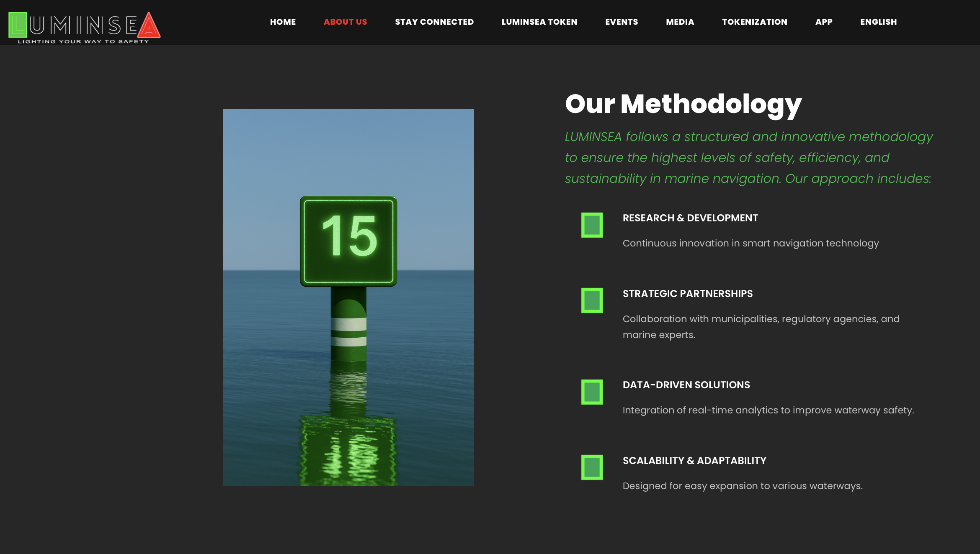980x554 pixels.
Task: Click the Our Methodology heading
Action: (683, 104)
